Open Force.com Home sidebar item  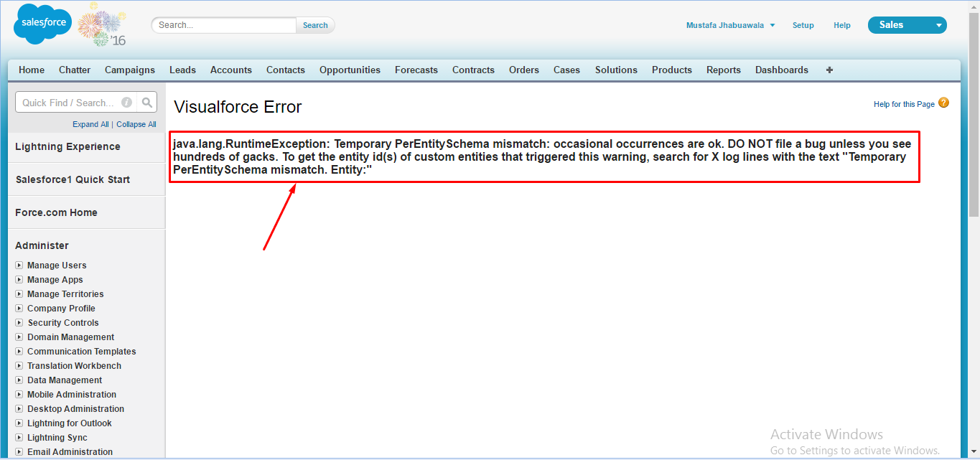tap(56, 212)
